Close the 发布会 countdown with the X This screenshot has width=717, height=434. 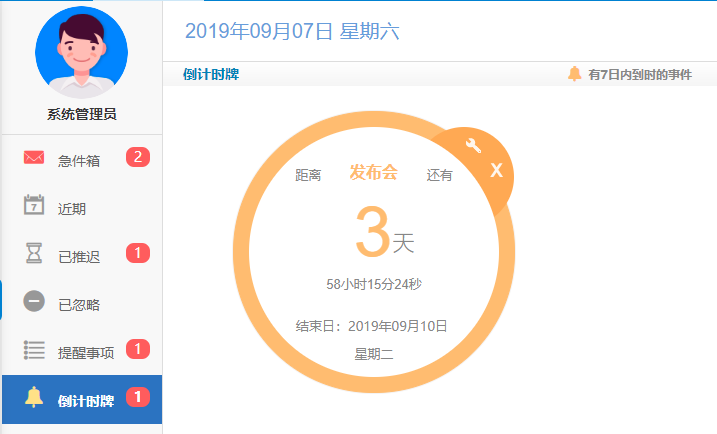(x=496, y=171)
